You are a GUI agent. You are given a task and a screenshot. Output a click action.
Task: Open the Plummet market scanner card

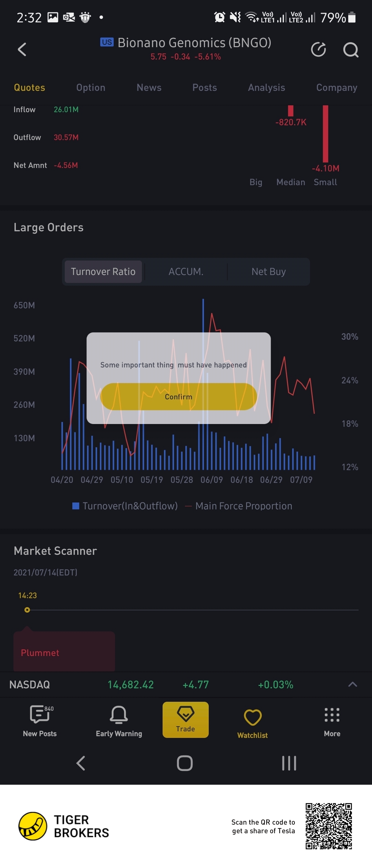pos(64,652)
